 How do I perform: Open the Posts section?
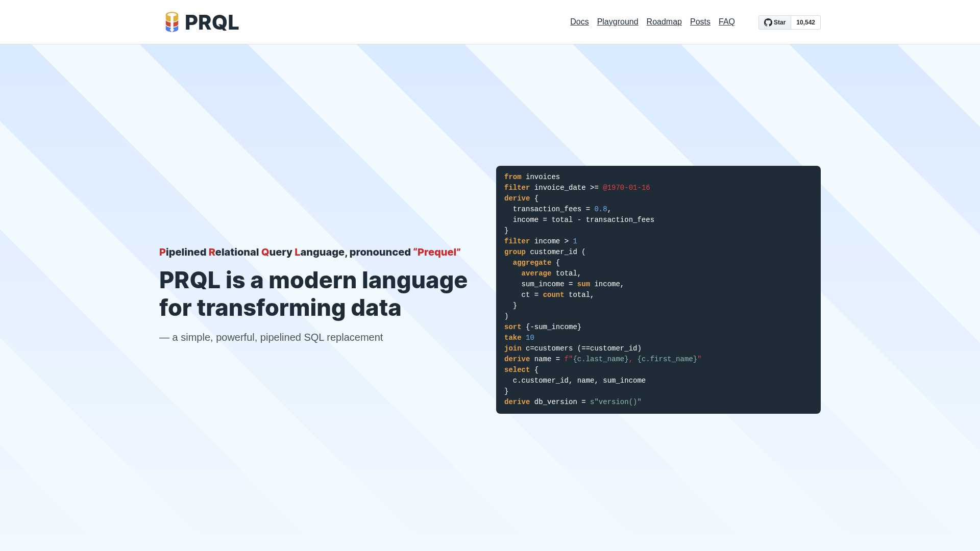(x=700, y=21)
